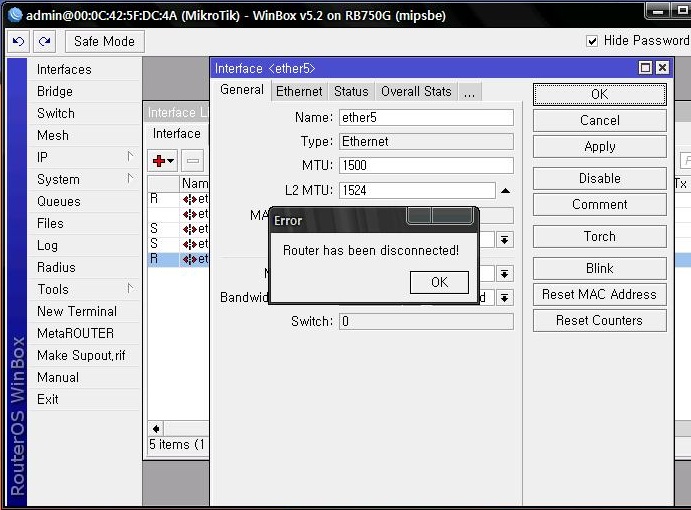Select the Interface tab in Interface List
Image resolution: width=691 pixels, height=510 pixels.
pyautogui.click(x=177, y=134)
